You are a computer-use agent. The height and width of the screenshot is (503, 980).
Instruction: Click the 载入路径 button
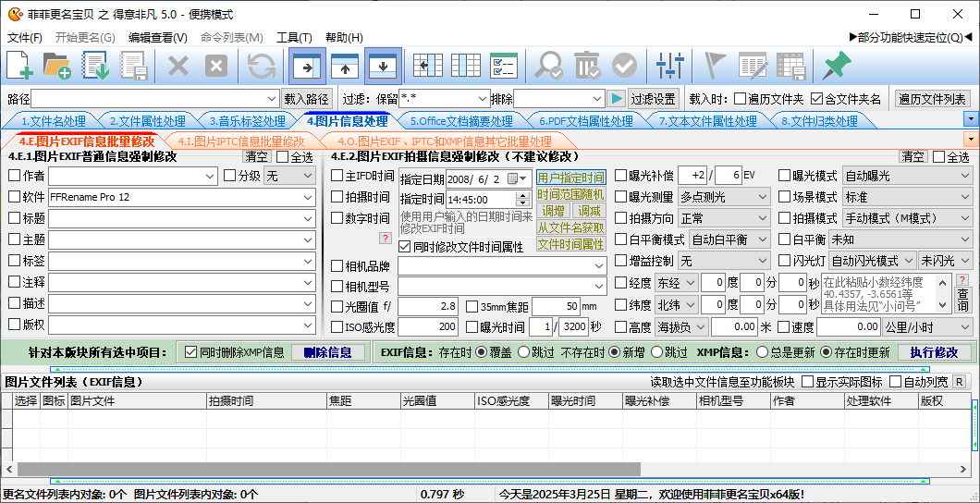pos(306,99)
